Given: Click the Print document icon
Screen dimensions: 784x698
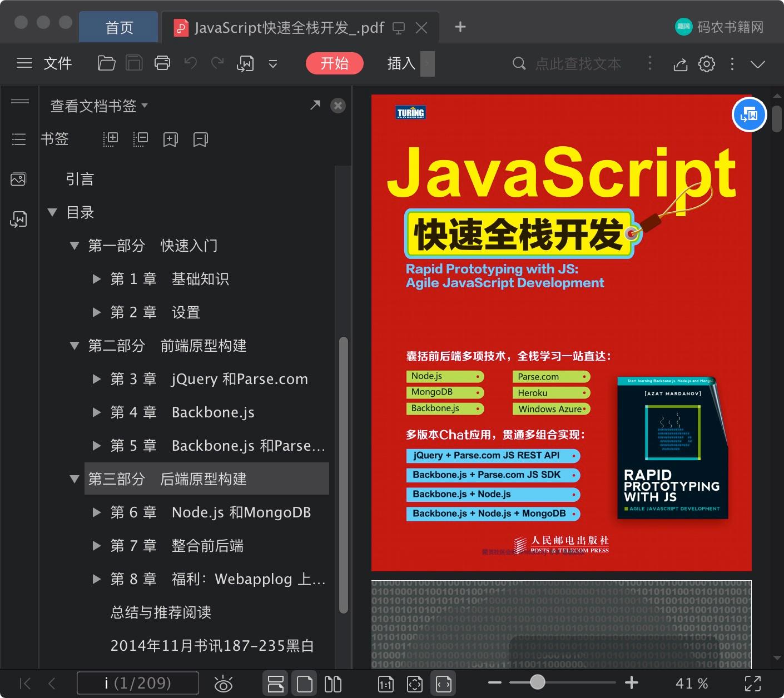Looking at the screenshot, I should pos(162,63).
